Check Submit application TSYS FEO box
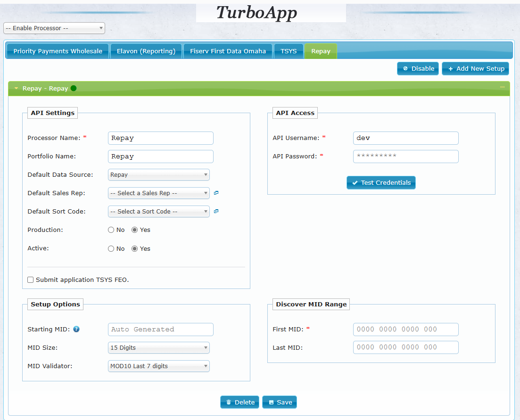 tap(31, 280)
